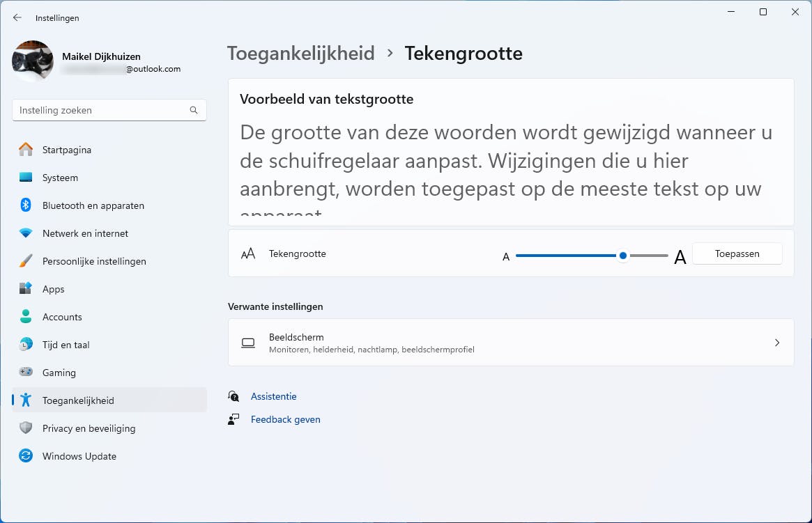Select the Netwerk en internet wifi icon
The height and width of the screenshot is (523, 812).
coord(26,233)
